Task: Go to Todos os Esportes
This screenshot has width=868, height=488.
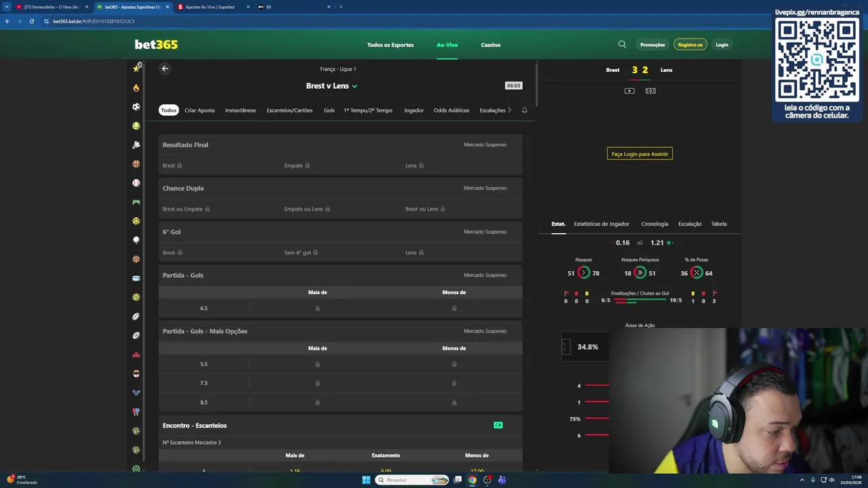Action: tap(390, 45)
